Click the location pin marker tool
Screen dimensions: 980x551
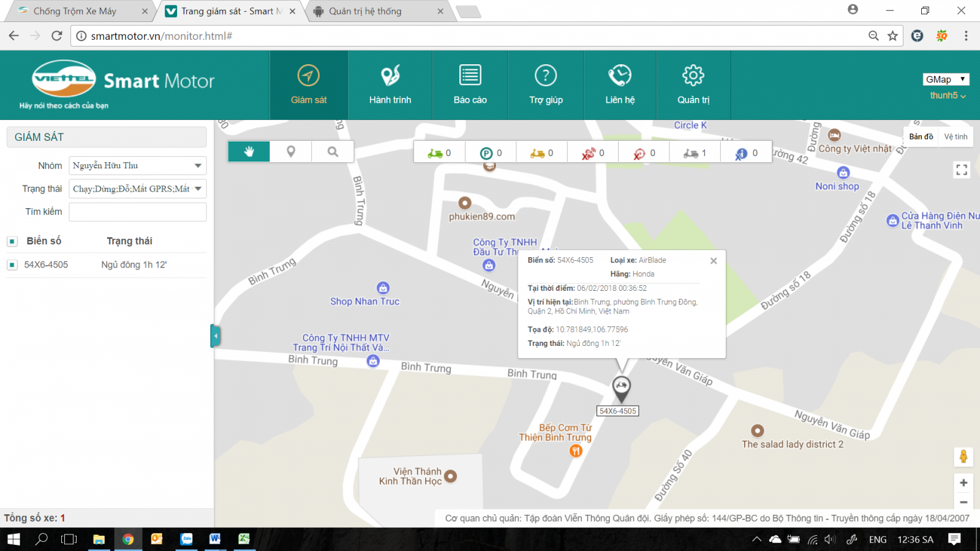291,152
